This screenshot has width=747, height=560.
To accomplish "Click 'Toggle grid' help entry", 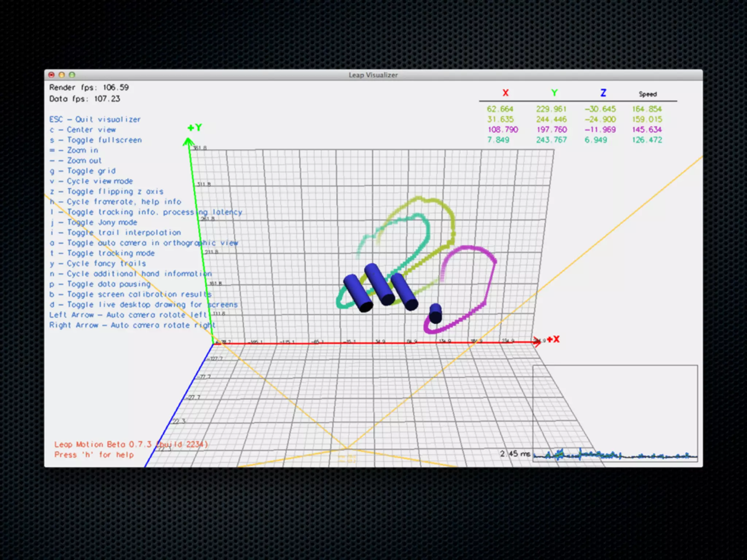I will coord(83,171).
